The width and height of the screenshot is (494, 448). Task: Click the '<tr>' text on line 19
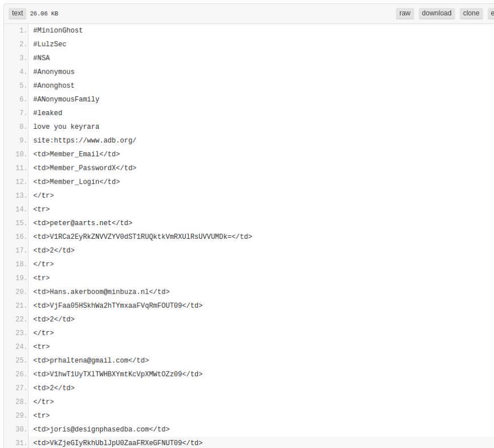coord(42,278)
